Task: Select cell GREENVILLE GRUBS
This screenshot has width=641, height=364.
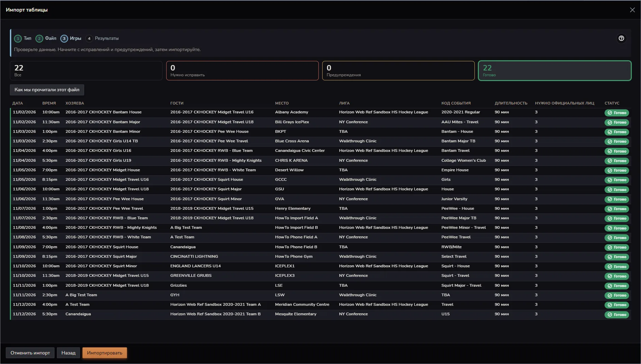Action: (x=191, y=275)
